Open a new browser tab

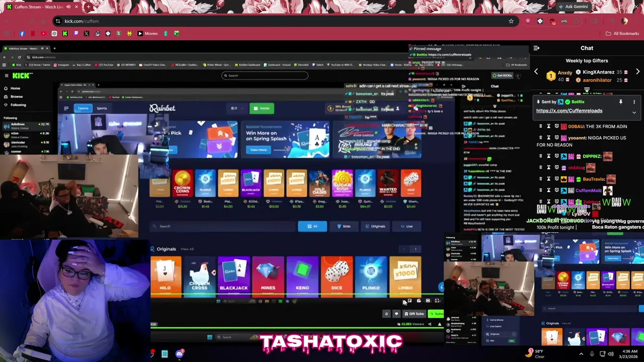coord(88,7)
